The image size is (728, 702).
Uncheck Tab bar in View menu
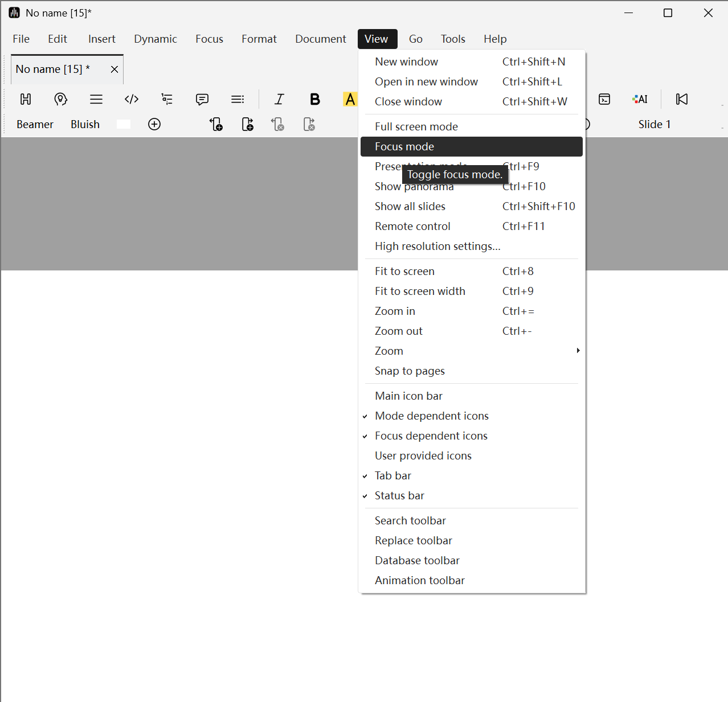[392, 475]
